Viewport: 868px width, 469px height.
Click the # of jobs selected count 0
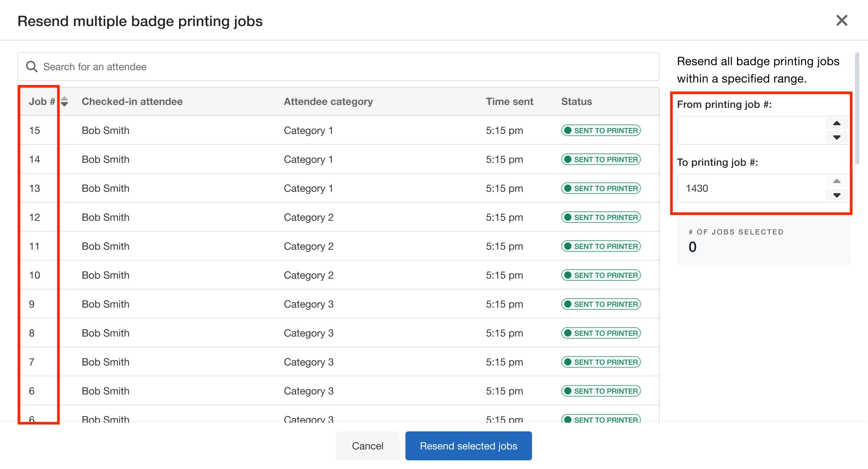point(693,247)
